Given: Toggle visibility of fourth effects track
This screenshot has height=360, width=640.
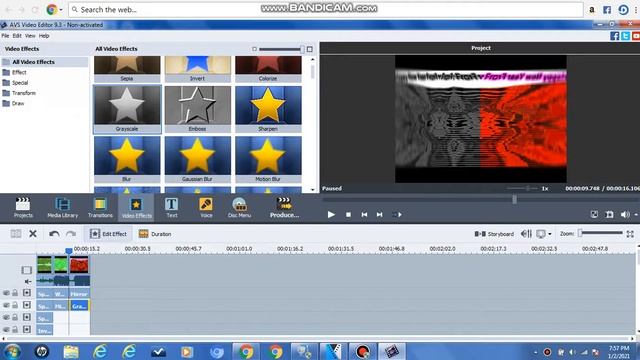Looking at the screenshot, I should [x=6, y=329].
